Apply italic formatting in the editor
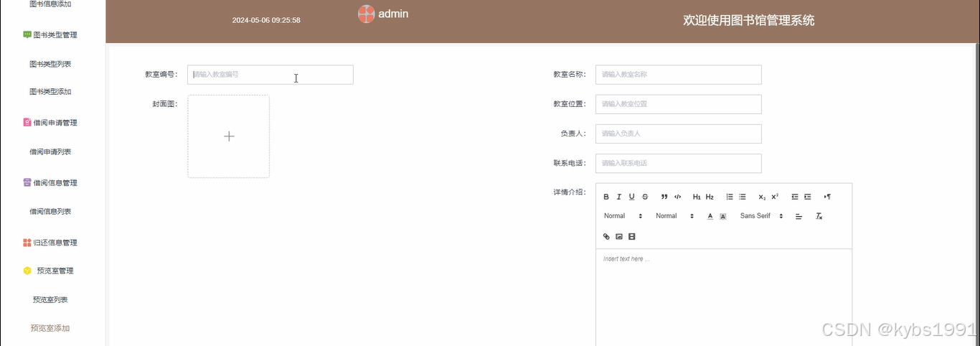 pyautogui.click(x=619, y=197)
